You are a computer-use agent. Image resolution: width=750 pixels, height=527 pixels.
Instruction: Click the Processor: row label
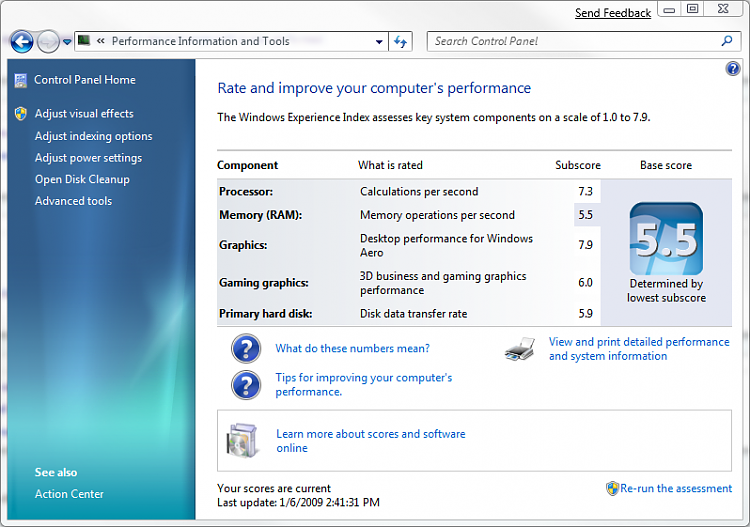point(246,192)
